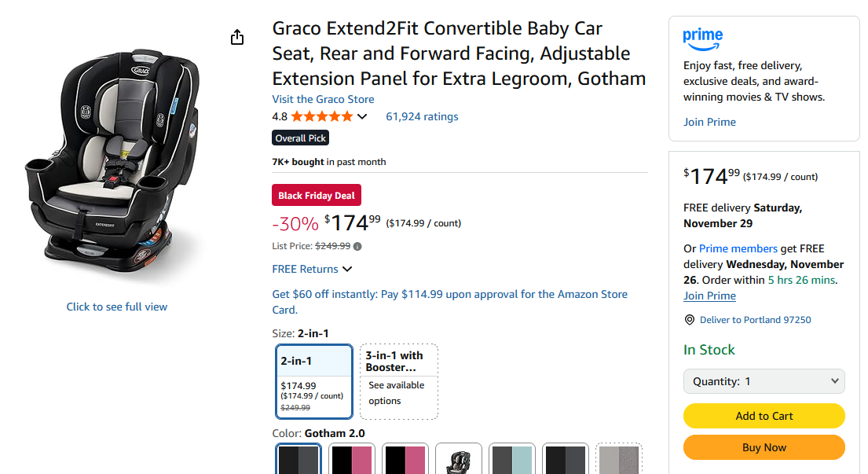The image size is (868, 474).
Task: Open the 61,924 ratings link
Action: (x=422, y=116)
